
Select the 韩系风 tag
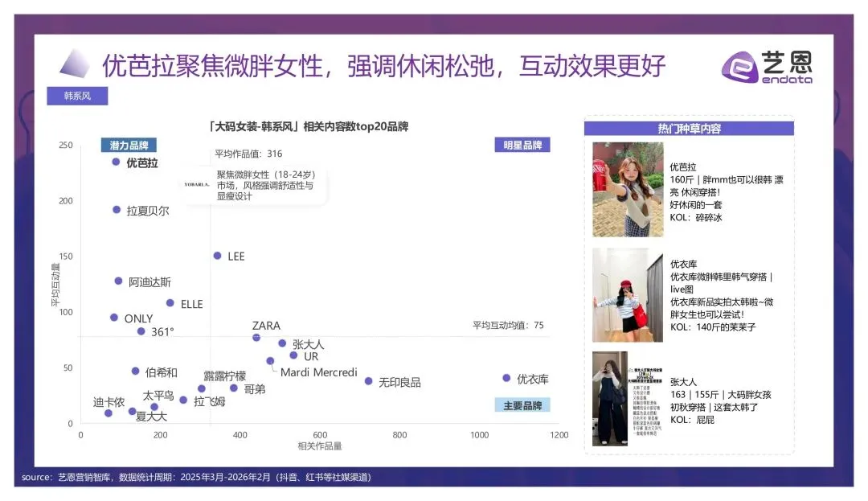(x=77, y=96)
